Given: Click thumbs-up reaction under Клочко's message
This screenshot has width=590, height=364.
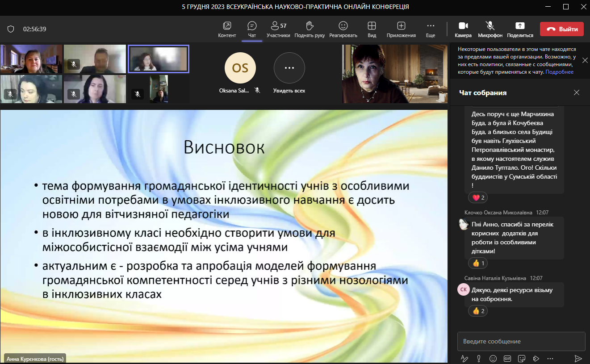Looking at the screenshot, I should (478, 263).
